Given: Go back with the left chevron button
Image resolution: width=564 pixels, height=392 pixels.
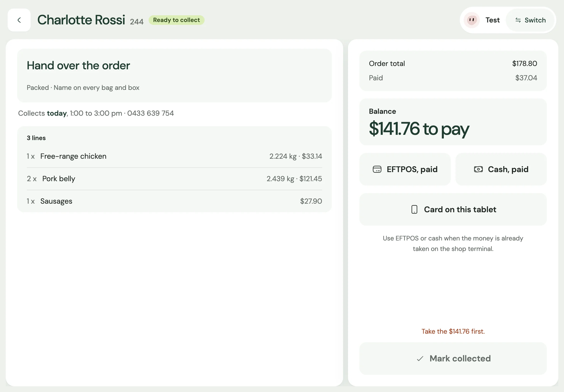Looking at the screenshot, I should [19, 20].
